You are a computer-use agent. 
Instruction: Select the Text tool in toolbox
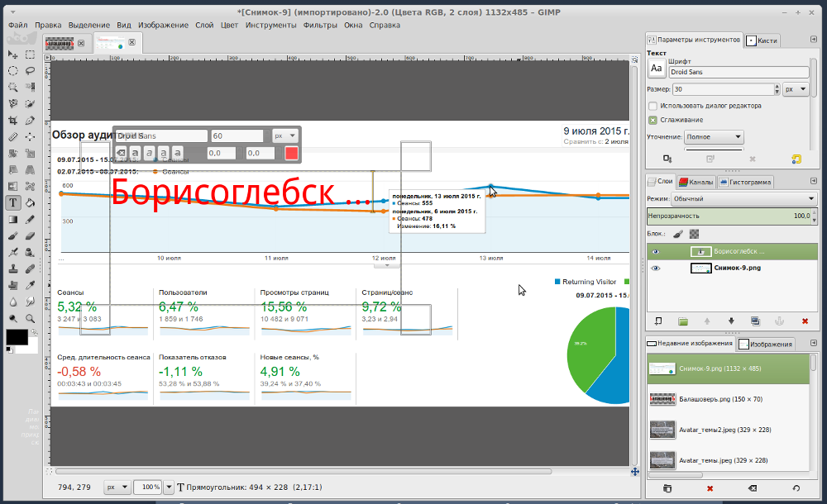13,202
